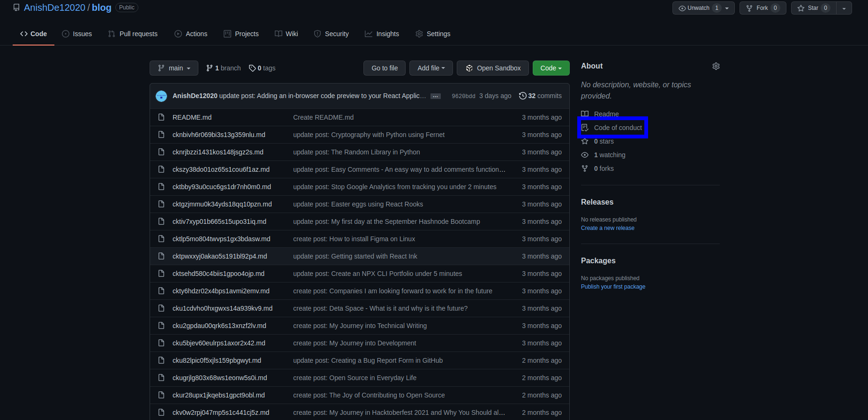Click the avatar of AnishDe12020 in commit header

click(161, 96)
